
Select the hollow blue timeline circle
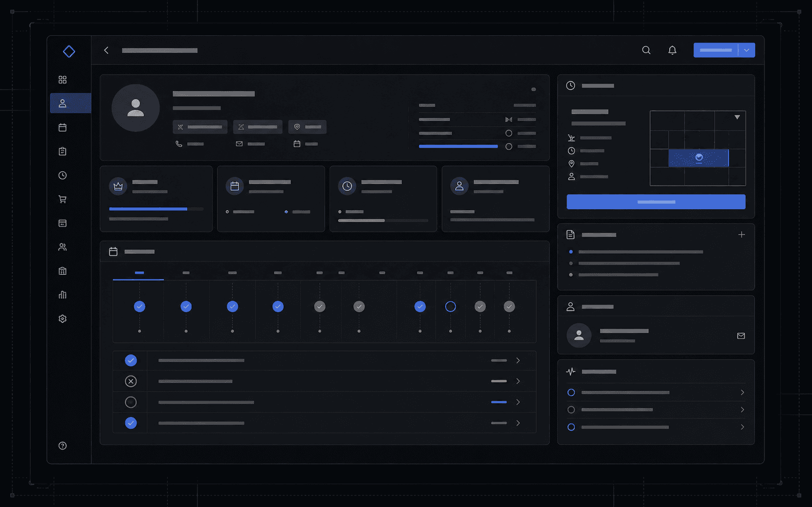450,306
